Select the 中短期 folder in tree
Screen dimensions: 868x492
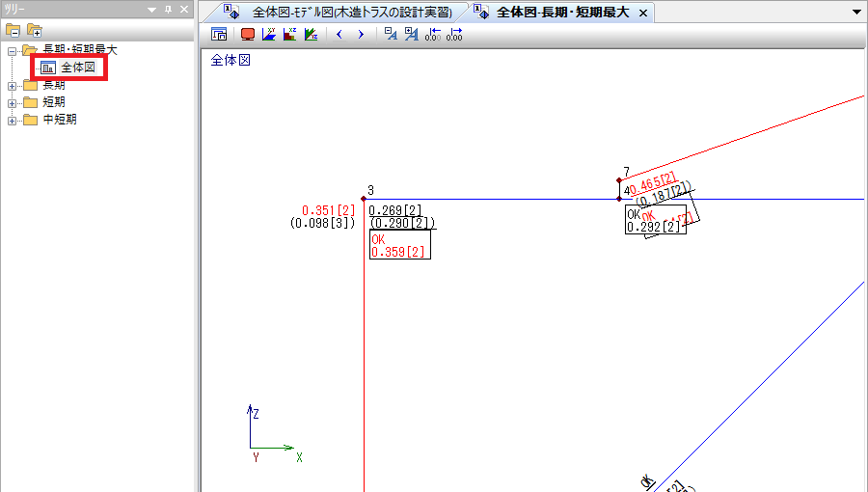tap(60, 120)
